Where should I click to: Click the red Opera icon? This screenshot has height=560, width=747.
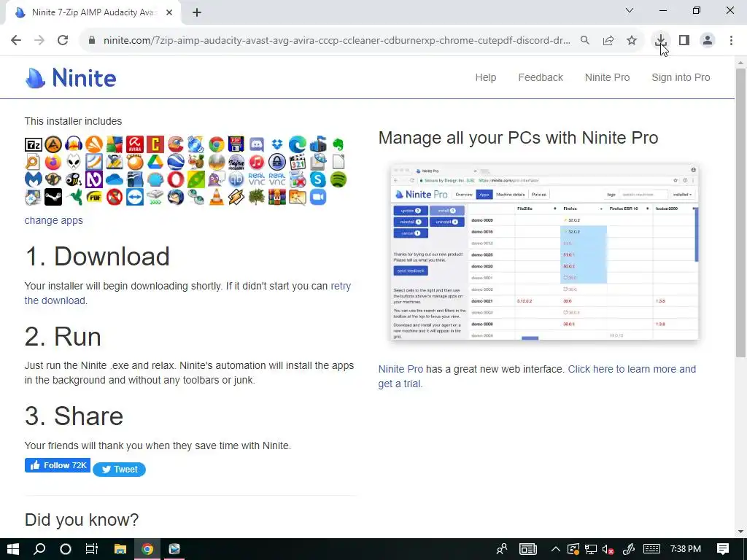(176, 179)
